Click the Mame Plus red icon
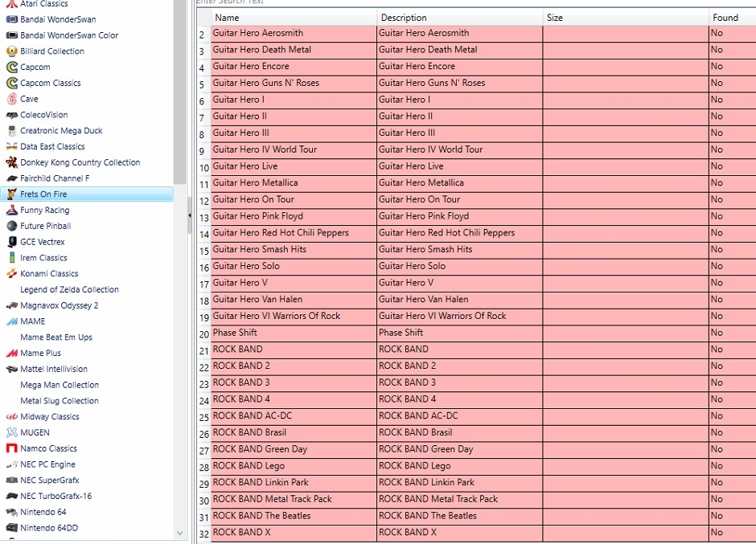The image size is (756, 544). (11, 354)
